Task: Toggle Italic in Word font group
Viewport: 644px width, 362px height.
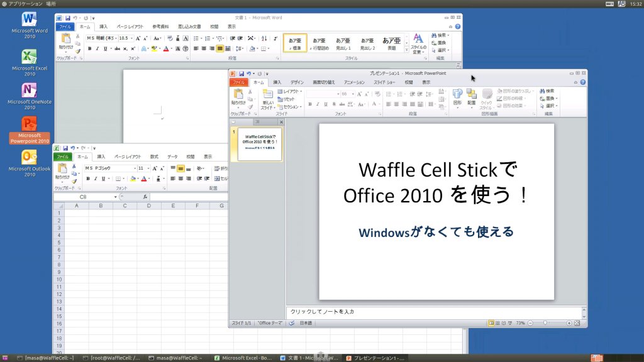Action: tap(97, 49)
